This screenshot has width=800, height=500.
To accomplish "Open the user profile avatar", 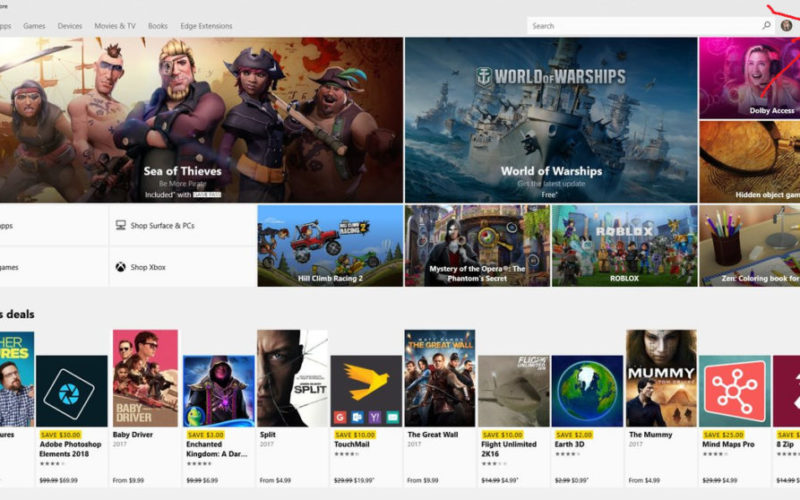I will pyautogui.click(x=786, y=25).
